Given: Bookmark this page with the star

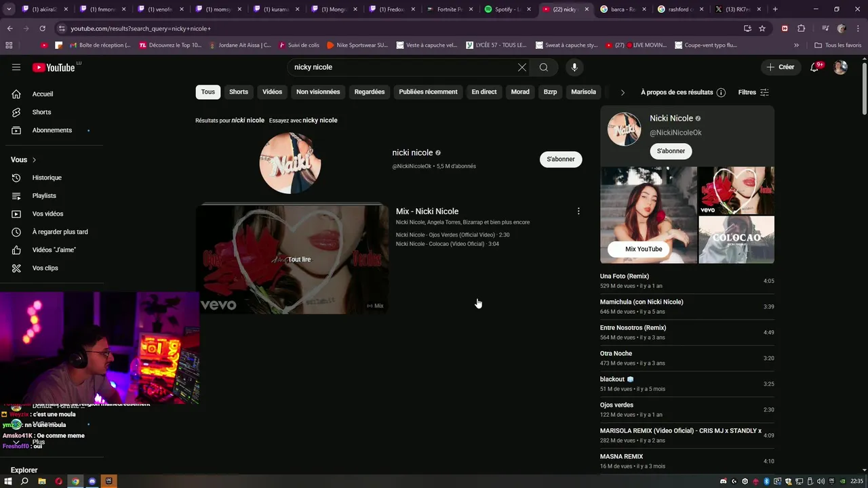Looking at the screenshot, I should [762, 28].
